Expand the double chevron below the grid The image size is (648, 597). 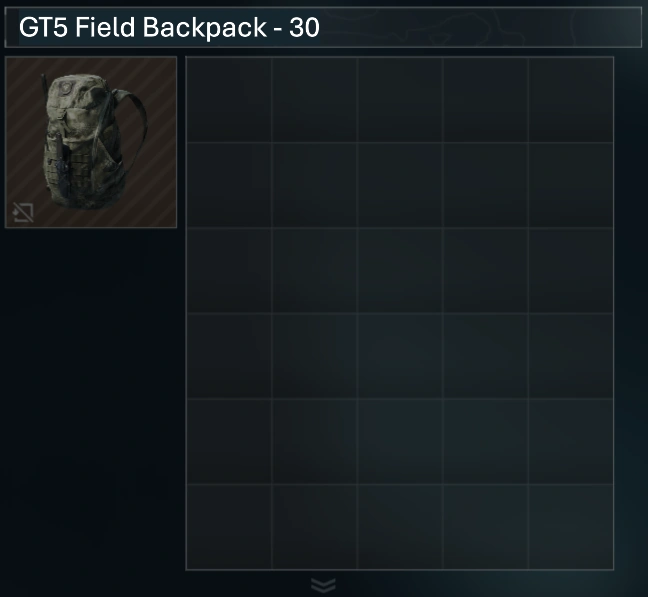[323, 585]
